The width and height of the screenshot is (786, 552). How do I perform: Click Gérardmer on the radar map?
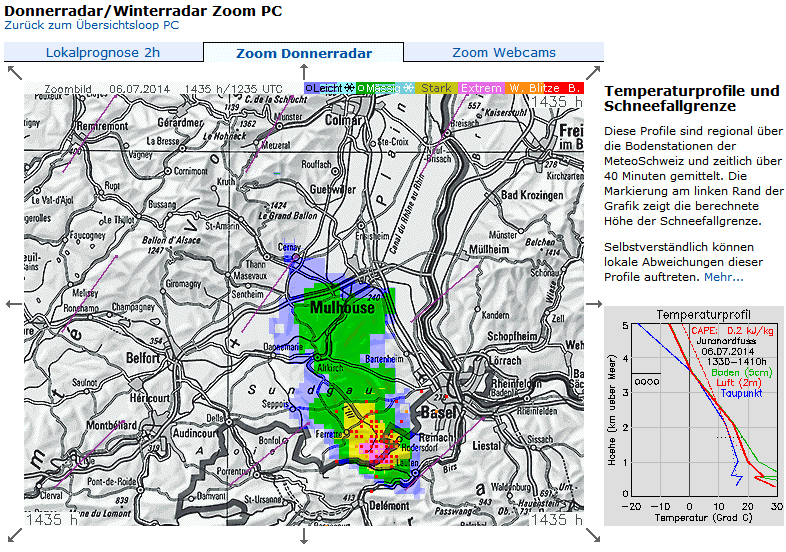(x=180, y=122)
